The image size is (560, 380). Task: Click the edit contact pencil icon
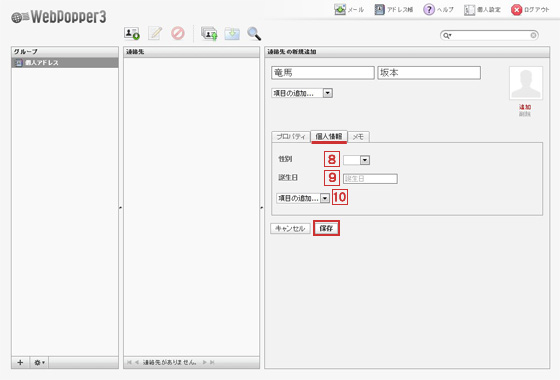[155, 33]
